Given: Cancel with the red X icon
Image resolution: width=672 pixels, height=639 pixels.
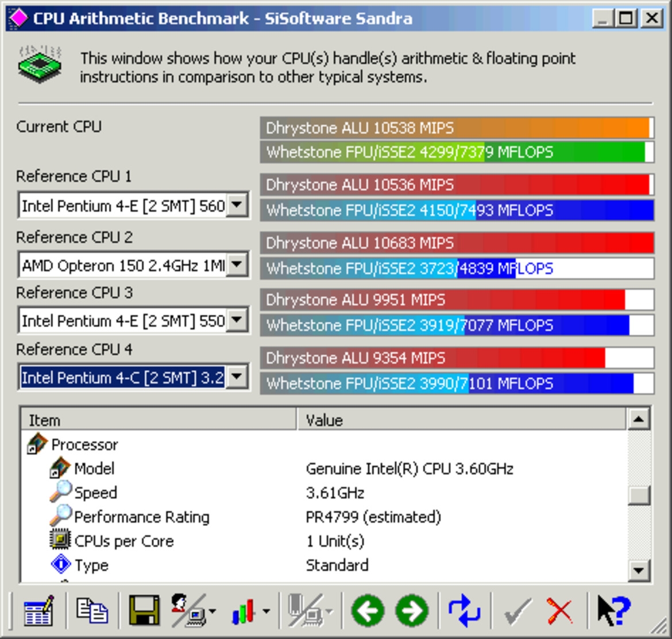Looking at the screenshot, I should [560, 611].
